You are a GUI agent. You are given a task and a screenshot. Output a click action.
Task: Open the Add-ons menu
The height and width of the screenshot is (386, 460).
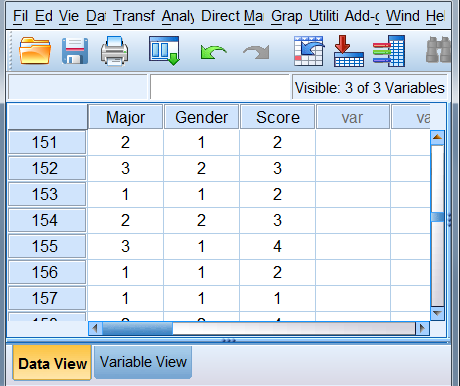click(362, 16)
